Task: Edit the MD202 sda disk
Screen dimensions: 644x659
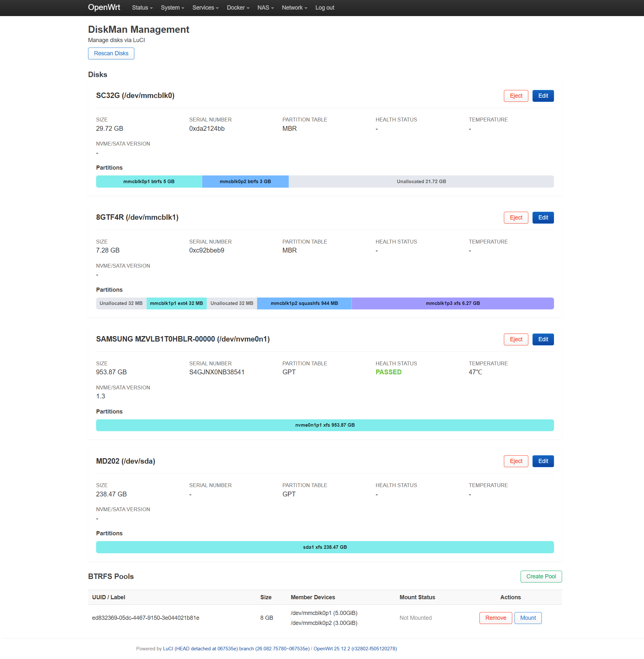Action: [x=543, y=461]
